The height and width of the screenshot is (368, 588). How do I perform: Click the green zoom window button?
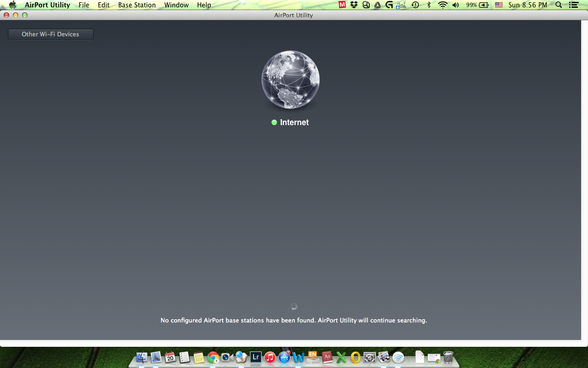pos(25,15)
